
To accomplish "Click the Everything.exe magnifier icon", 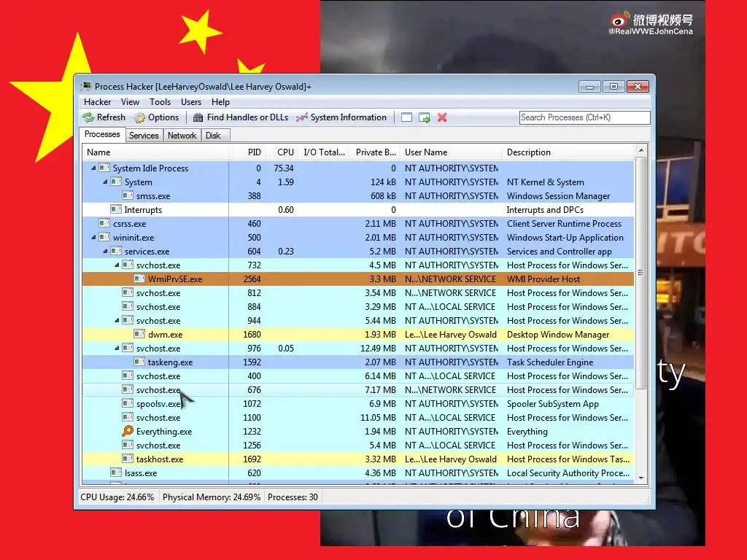I will pyautogui.click(x=128, y=431).
